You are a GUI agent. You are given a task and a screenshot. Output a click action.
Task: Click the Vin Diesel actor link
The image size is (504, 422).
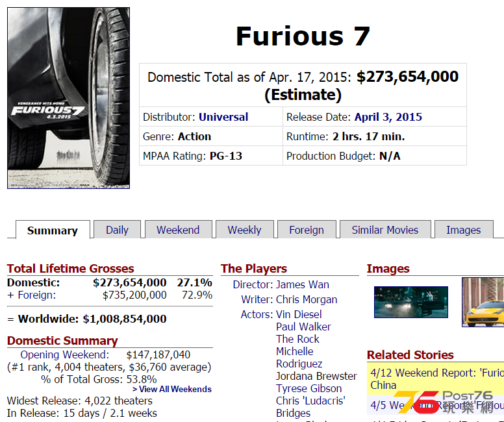299,314
